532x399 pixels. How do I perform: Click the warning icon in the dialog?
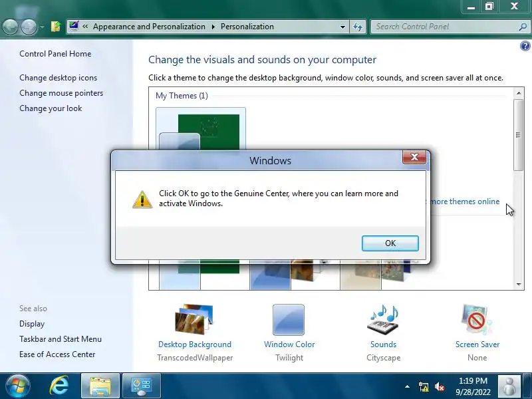tap(142, 199)
